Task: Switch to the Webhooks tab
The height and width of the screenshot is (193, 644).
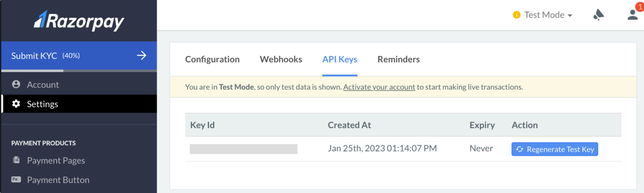Action: coord(281,59)
